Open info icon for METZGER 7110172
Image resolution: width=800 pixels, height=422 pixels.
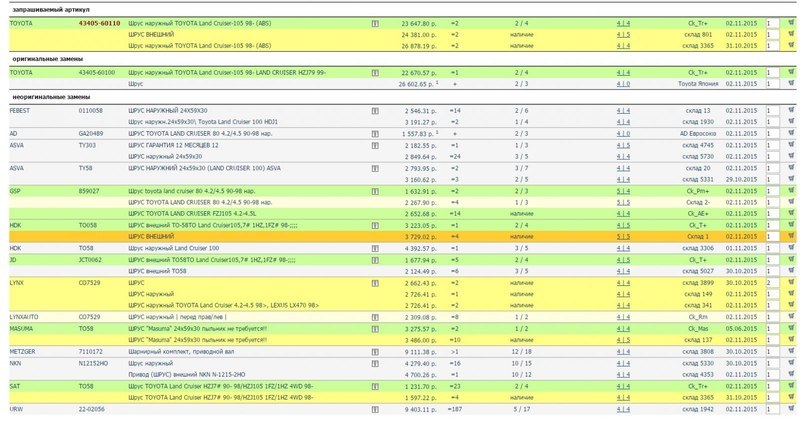(375, 352)
